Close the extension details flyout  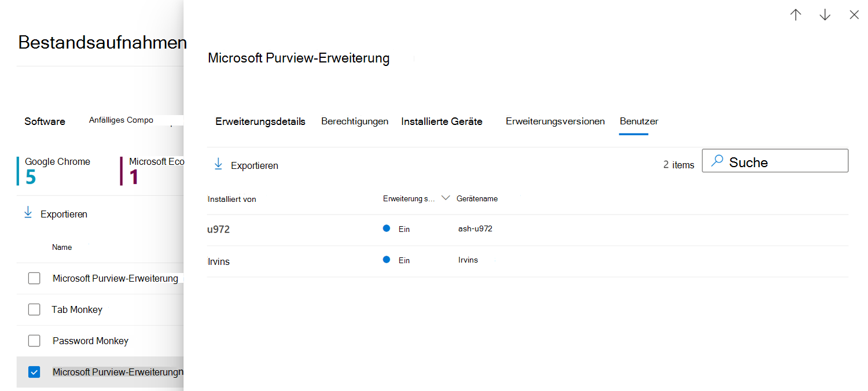(x=854, y=15)
